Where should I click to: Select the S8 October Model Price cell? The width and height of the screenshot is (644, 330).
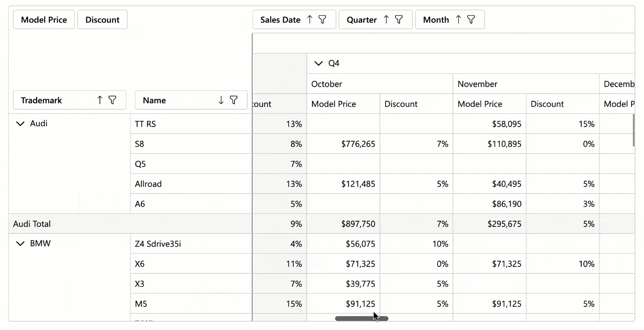tap(343, 144)
